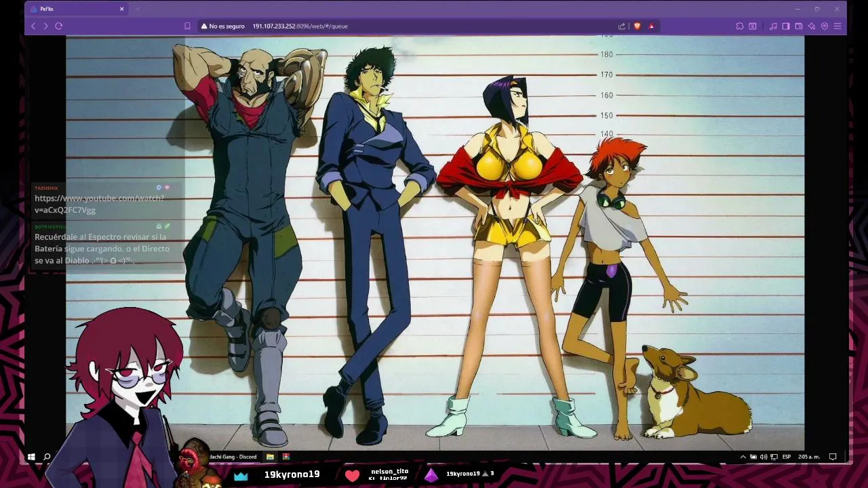Open the extensions puzzle icon
The height and width of the screenshot is (488, 868).
(740, 26)
